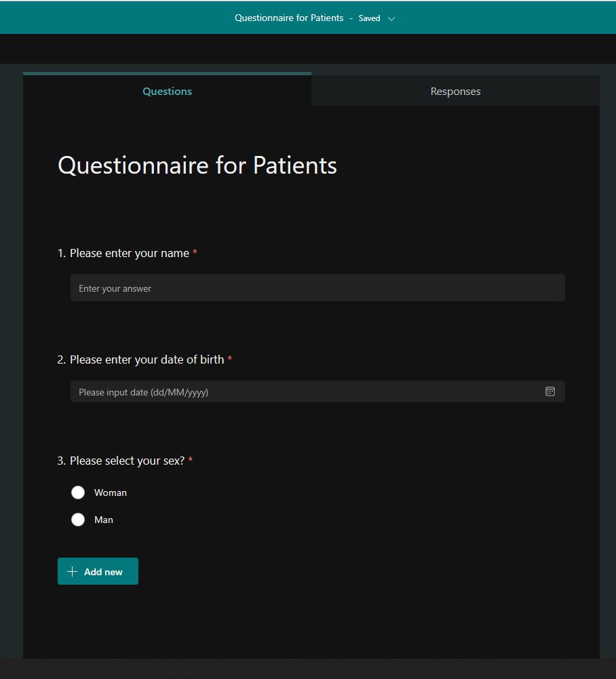This screenshot has height=679, width=616.
Task: Select the Woman radio button
Action: coord(78,492)
